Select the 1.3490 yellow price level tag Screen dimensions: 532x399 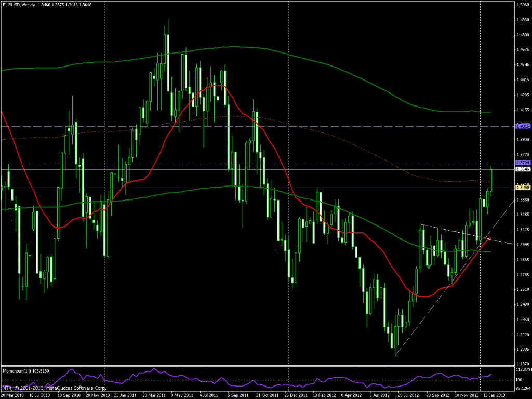(x=522, y=187)
